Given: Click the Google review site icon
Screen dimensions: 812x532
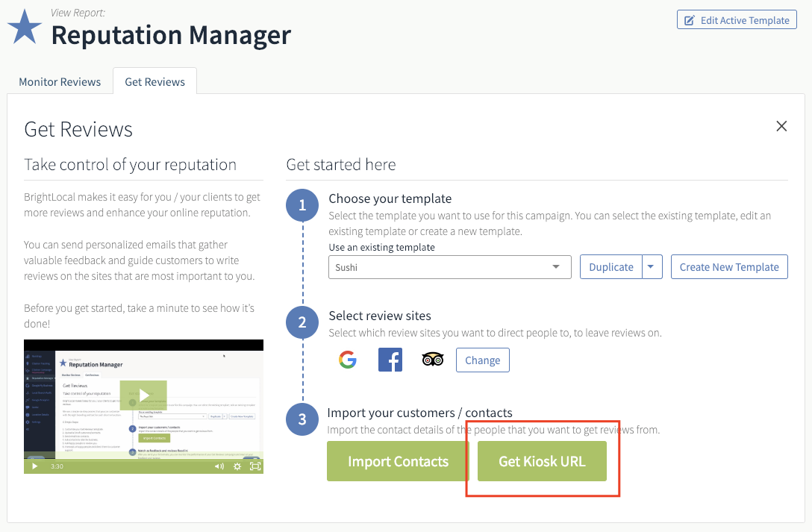Looking at the screenshot, I should coord(348,360).
